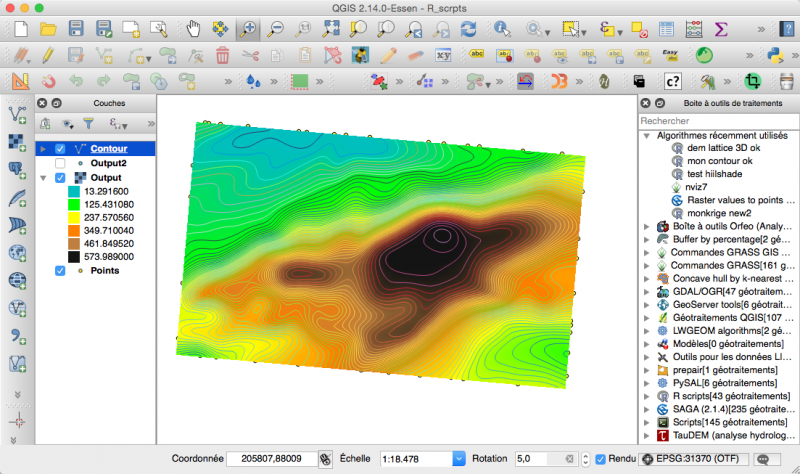Click the Refresh map icon

(467, 29)
